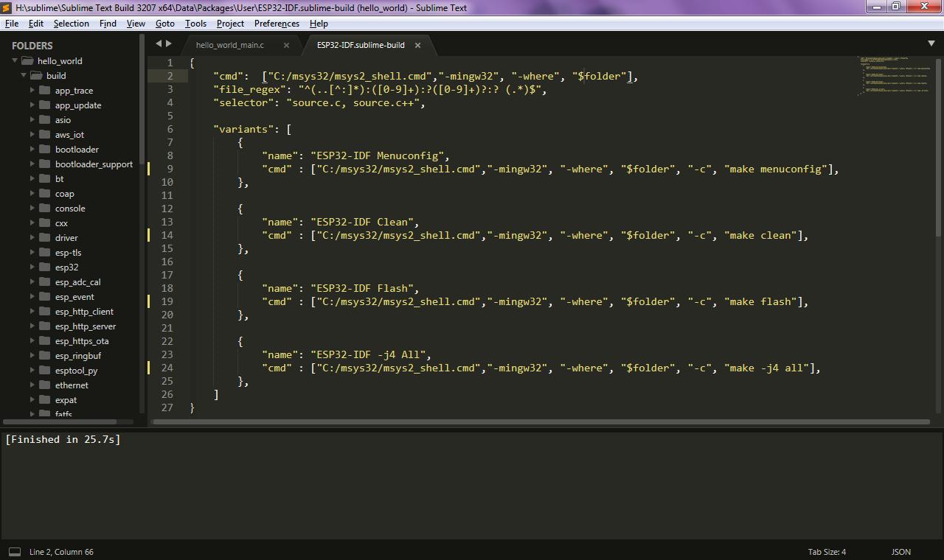This screenshot has width=944, height=560.
Task: Open the Edit menu
Action: click(x=36, y=24)
